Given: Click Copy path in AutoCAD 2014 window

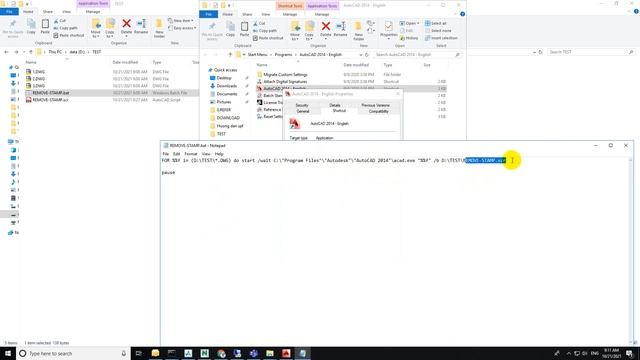Looking at the screenshot, I should (264, 31).
